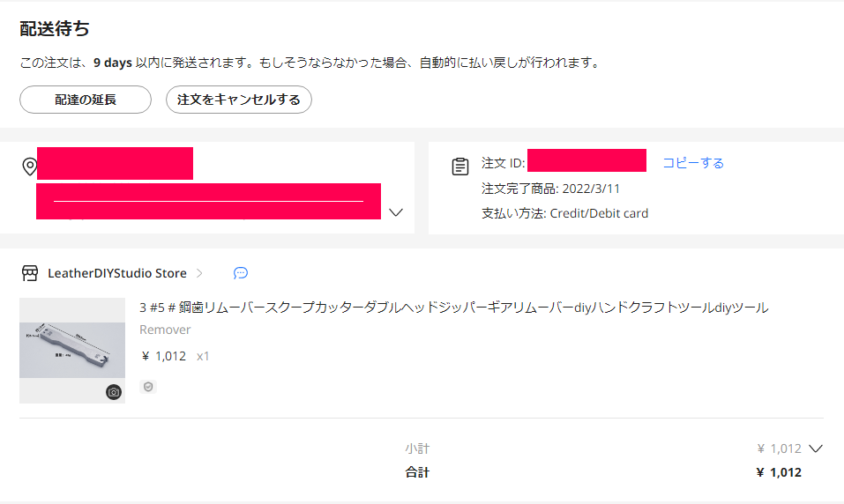Cancel the order with 注文をキャンセルする

tap(238, 100)
